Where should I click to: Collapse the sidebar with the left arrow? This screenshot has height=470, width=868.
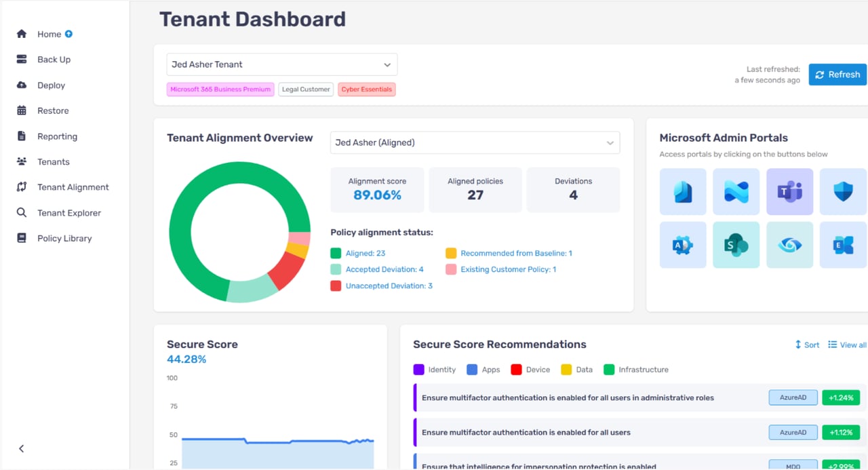22,448
